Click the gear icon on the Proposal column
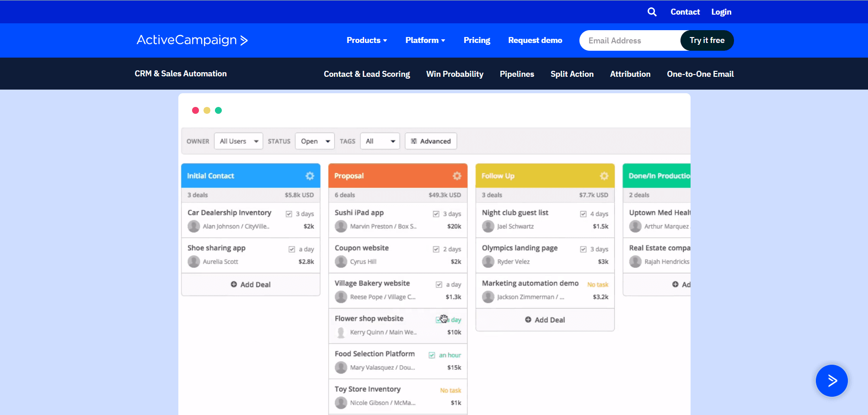 tap(457, 176)
